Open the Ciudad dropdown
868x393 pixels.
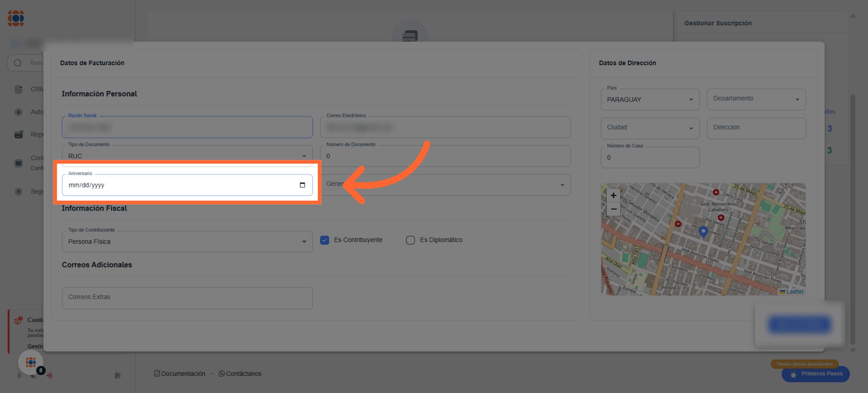tap(650, 128)
